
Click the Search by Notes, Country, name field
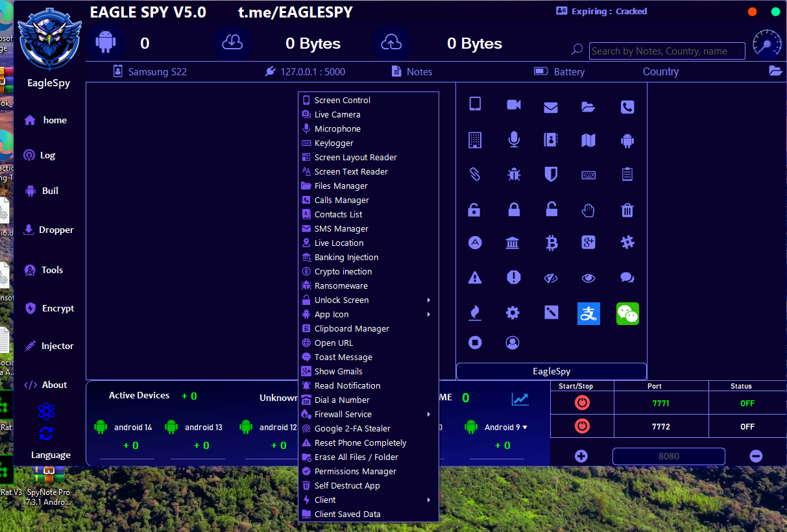click(x=667, y=51)
